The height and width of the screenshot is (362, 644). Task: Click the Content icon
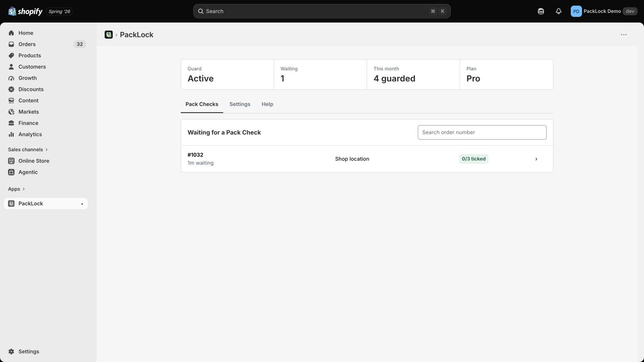(x=11, y=101)
